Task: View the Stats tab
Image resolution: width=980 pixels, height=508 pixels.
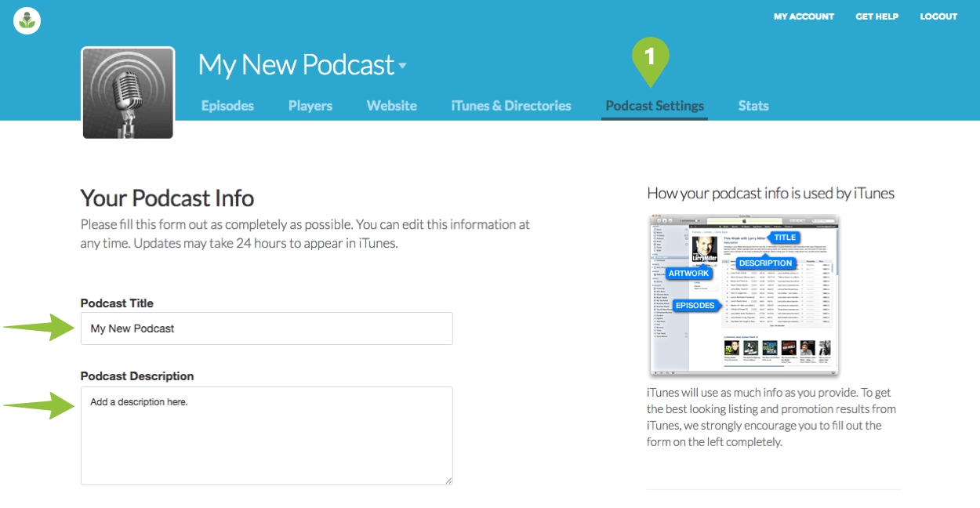Action: (x=753, y=106)
